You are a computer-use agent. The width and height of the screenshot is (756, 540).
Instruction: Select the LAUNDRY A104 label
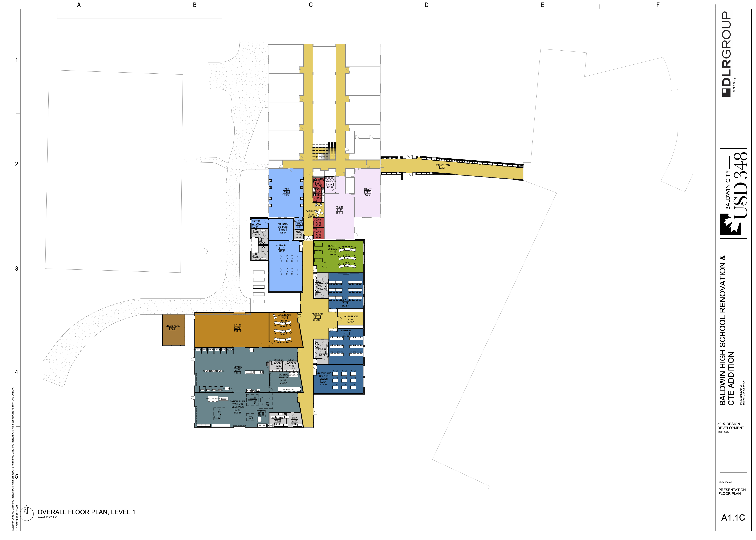[299, 224]
